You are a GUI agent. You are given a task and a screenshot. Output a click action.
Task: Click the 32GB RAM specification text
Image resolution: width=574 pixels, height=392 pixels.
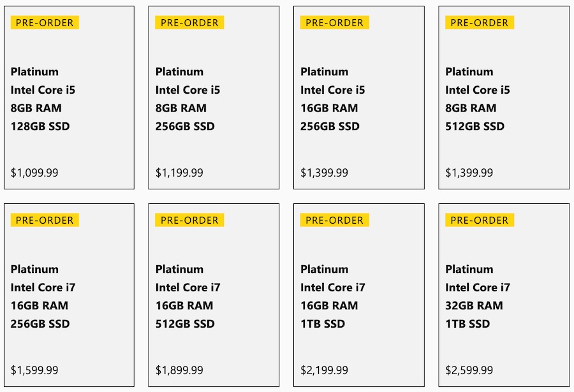point(474,306)
